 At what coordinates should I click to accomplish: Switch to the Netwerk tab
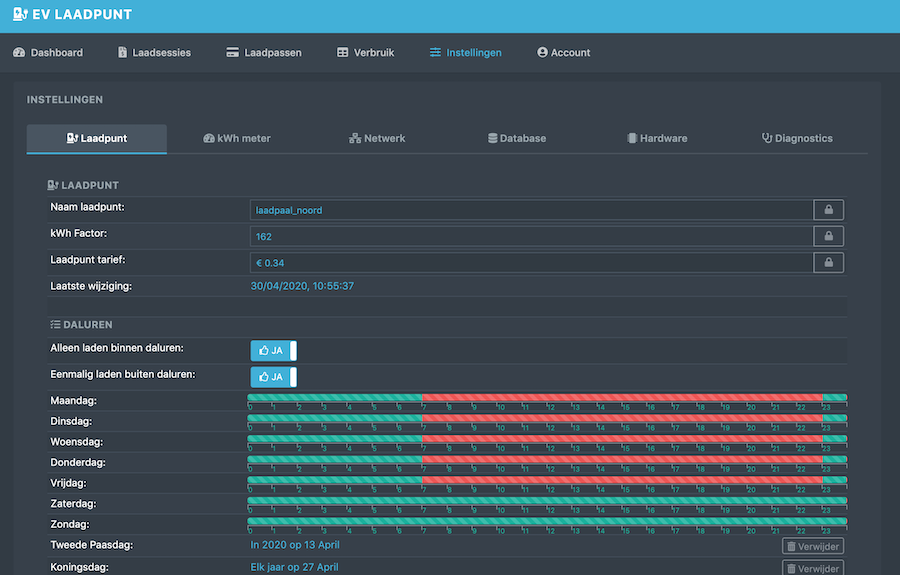377,138
